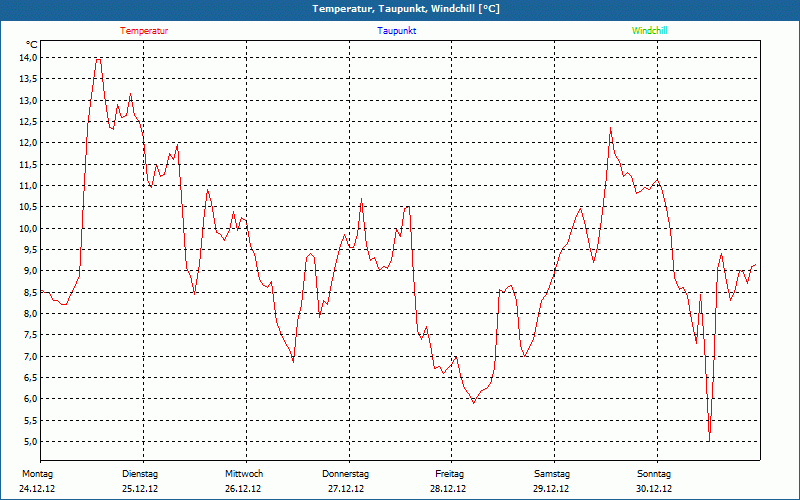Click the date 28.12.12

(x=448, y=489)
